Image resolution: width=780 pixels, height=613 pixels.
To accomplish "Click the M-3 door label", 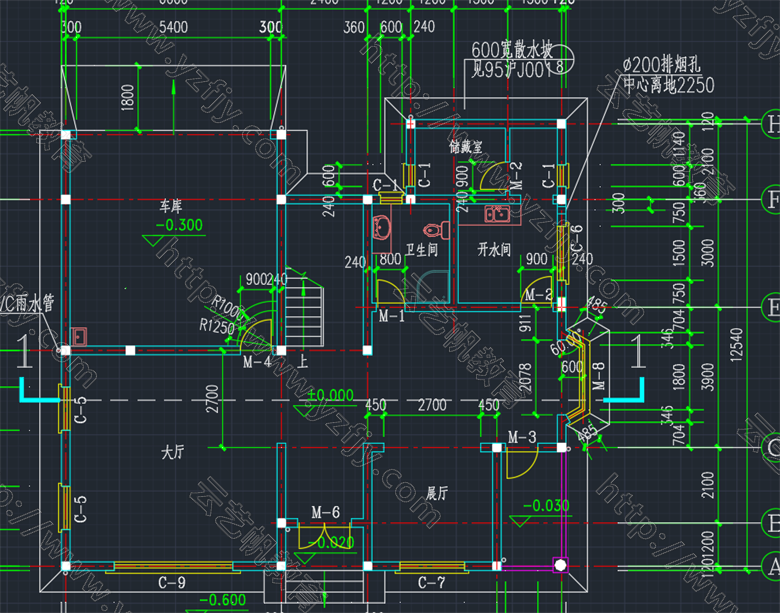I will click(x=522, y=437).
